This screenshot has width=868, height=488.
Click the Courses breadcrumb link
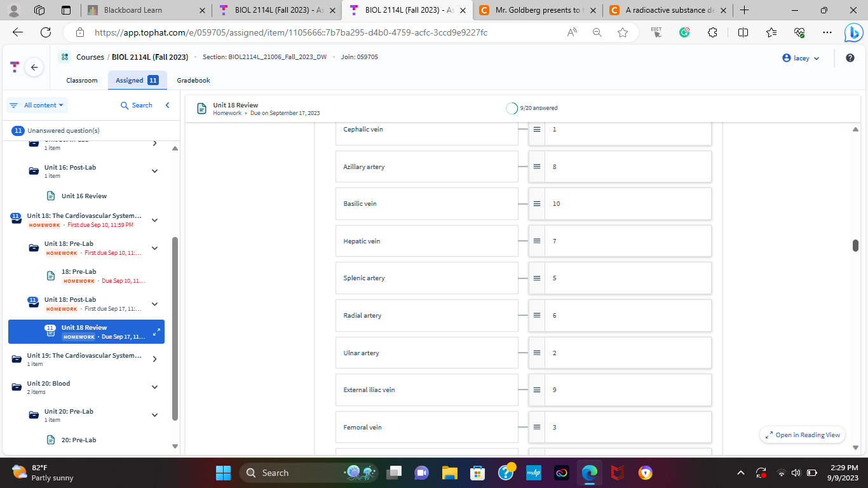point(90,57)
